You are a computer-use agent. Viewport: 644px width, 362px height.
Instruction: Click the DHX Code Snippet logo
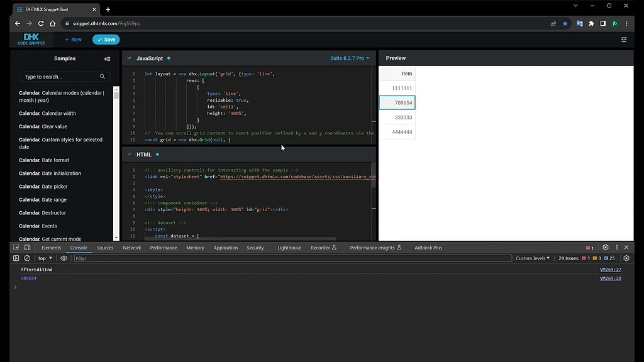point(31,40)
